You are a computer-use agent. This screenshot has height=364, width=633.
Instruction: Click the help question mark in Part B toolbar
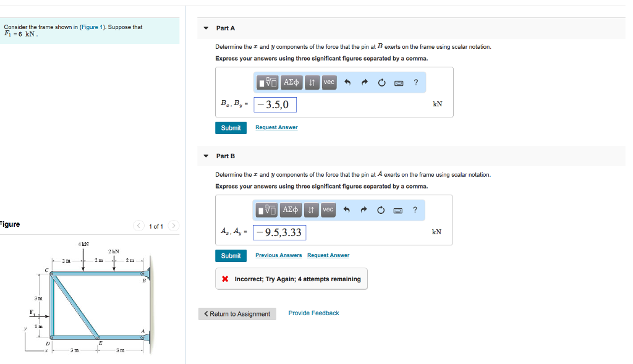tap(415, 210)
